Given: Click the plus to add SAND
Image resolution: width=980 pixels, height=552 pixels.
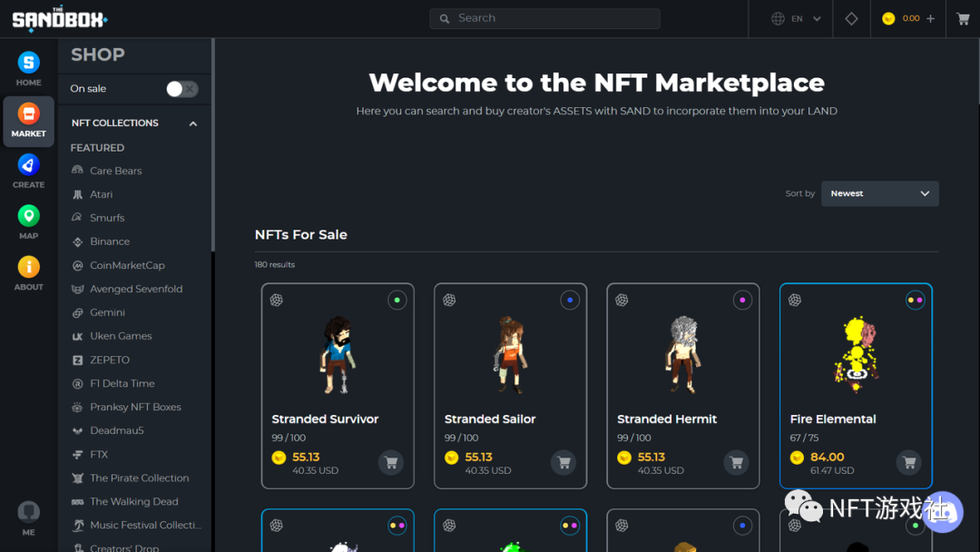Looking at the screenshot, I should [931, 19].
